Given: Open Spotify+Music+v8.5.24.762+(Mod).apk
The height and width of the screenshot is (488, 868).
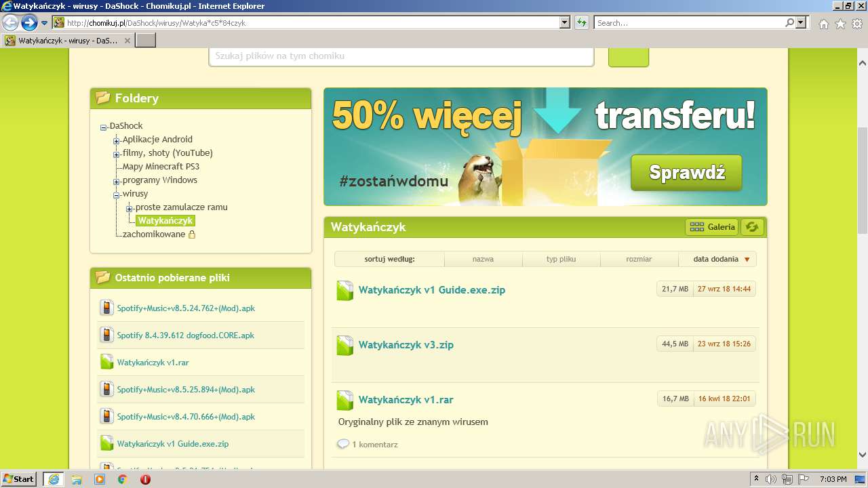Looking at the screenshot, I should click(x=186, y=308).
